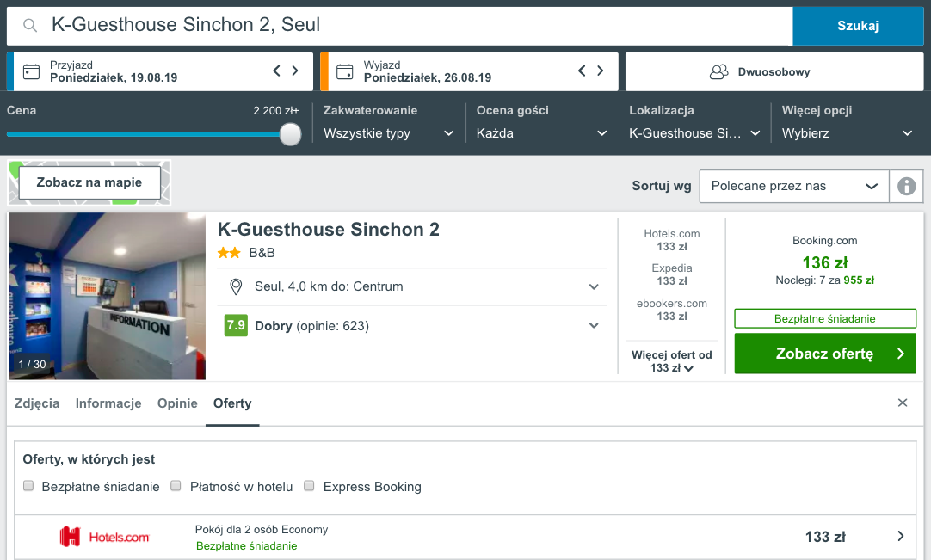Viewport: 931px width, 560px height.
Task: Open the Zdjęcia tab
Action: click(x=37, y=403)
